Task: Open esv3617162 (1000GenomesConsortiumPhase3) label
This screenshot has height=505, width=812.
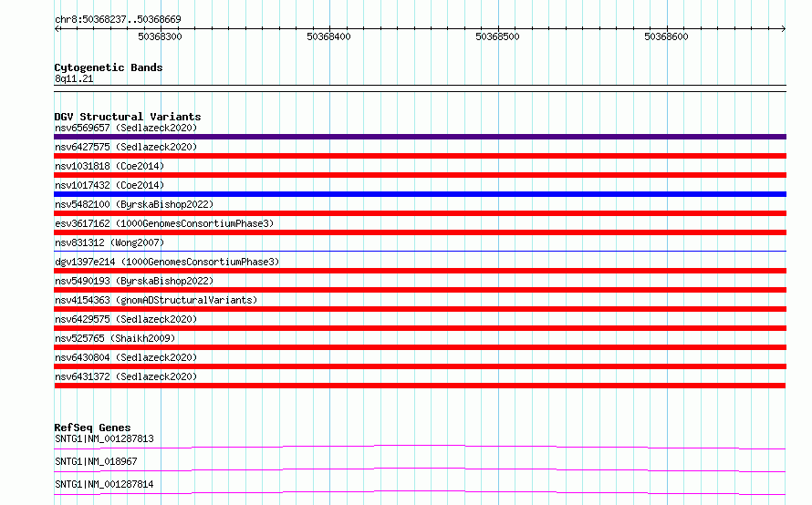Action: pos(164,223)
